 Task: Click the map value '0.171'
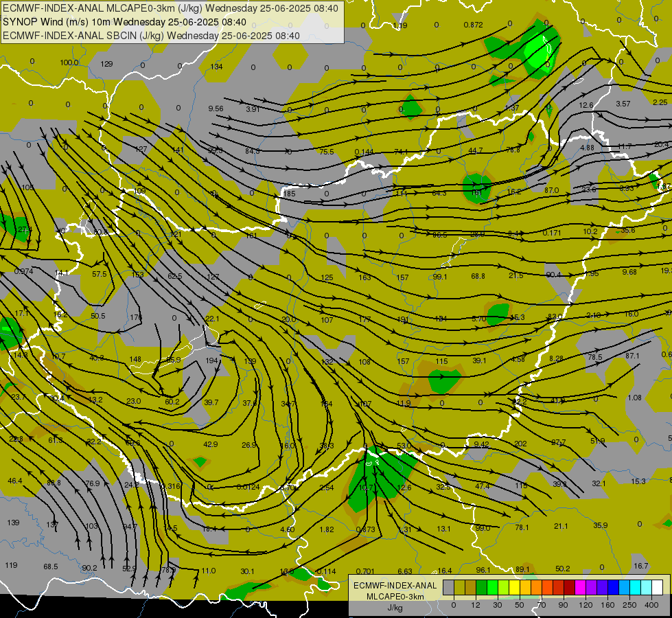tap(552, 233)
